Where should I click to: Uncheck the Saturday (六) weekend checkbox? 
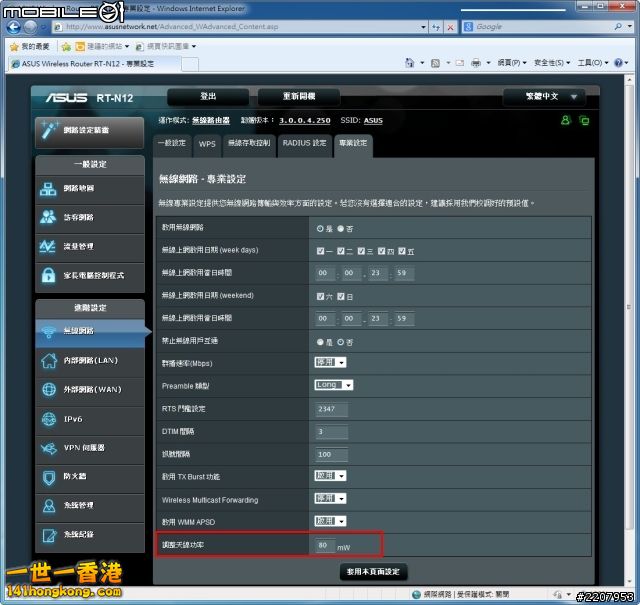pyautogui.click(x=321, y=296)
